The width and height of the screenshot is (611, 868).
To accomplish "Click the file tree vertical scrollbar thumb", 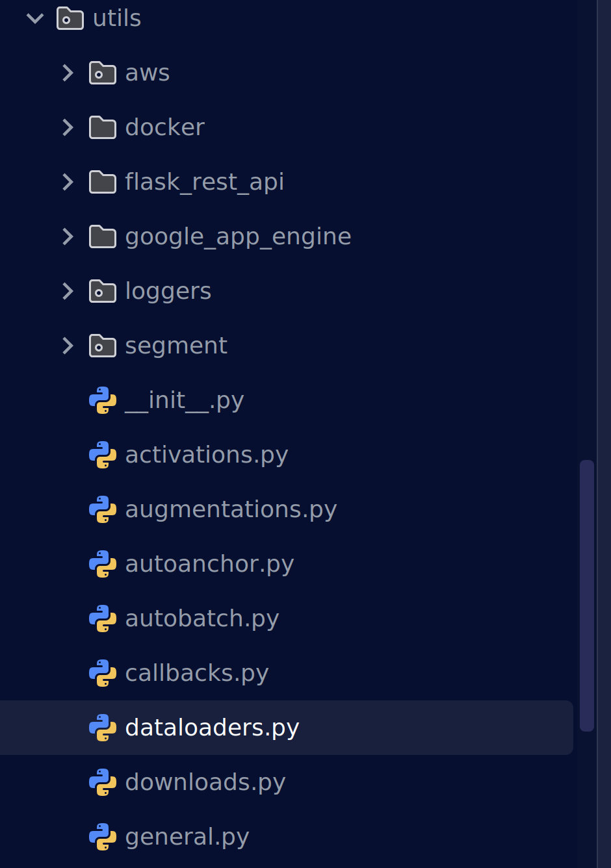I will (x=587, y=596).
